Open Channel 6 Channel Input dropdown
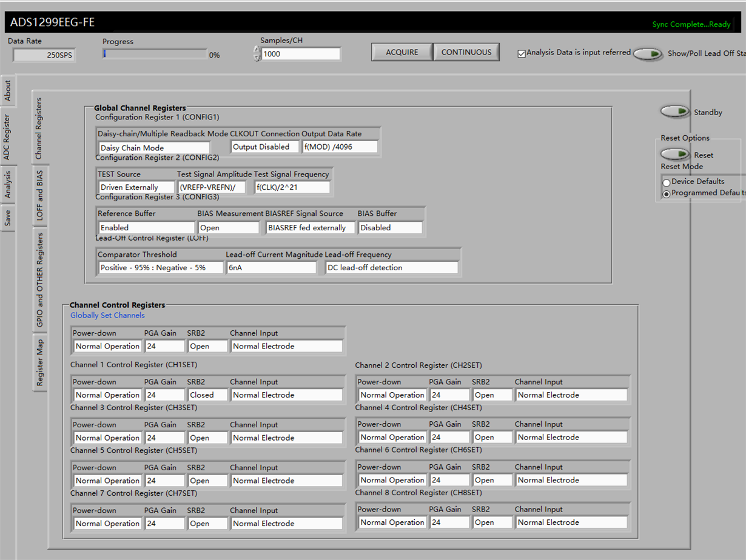This screenshot has width=746, height=560. pos(572,480)
